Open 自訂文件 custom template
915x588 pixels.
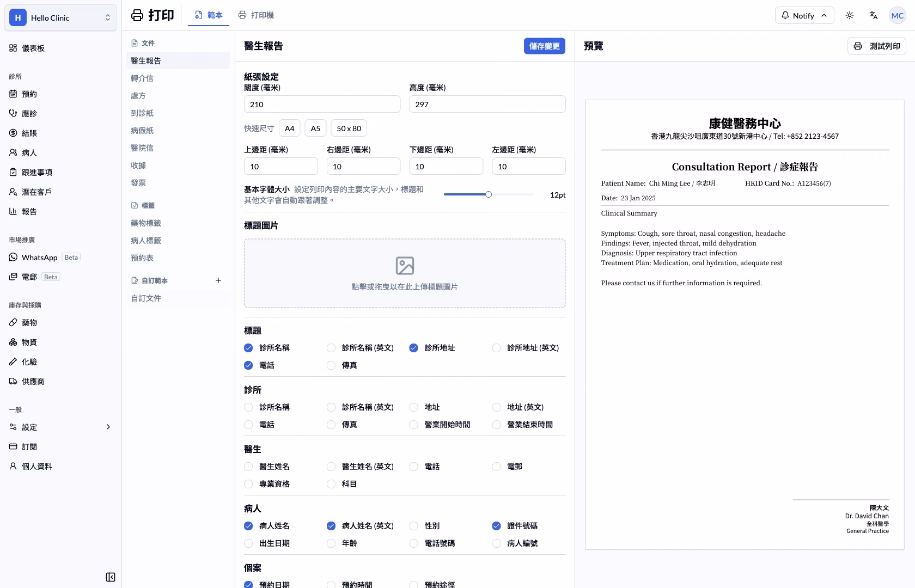178,298
